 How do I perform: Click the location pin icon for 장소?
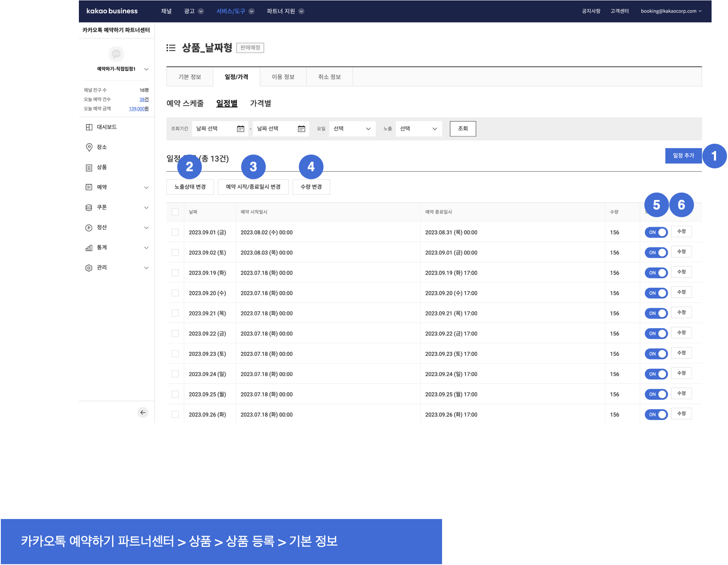[89, 147]
